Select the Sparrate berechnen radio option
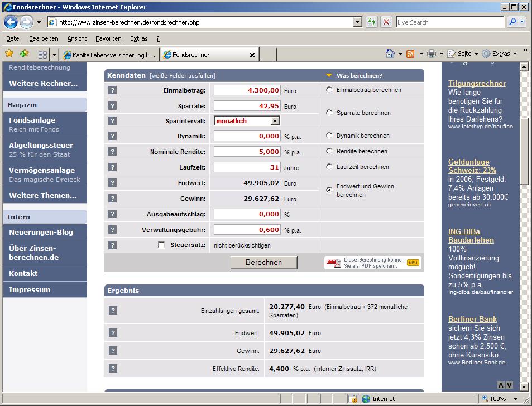 329,113
